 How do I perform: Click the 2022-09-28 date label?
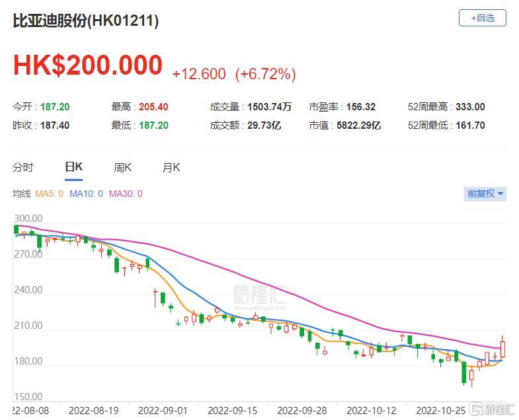point(302,411)
